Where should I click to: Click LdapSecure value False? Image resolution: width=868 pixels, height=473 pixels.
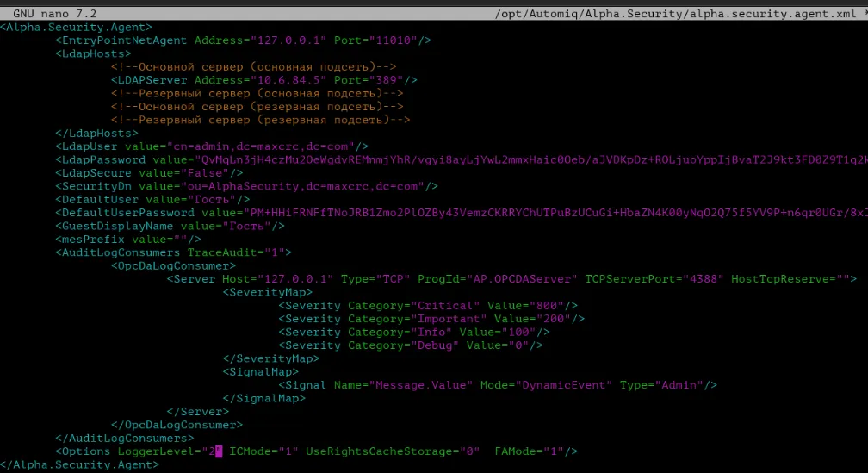point(205,173)
